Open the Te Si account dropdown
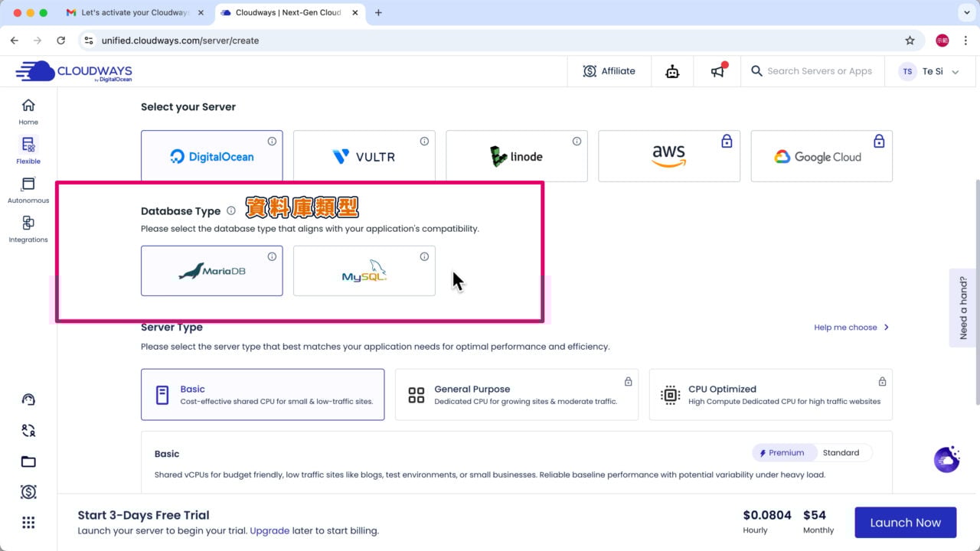The width and height of the screenshot is (980, 551). (930, 70)
